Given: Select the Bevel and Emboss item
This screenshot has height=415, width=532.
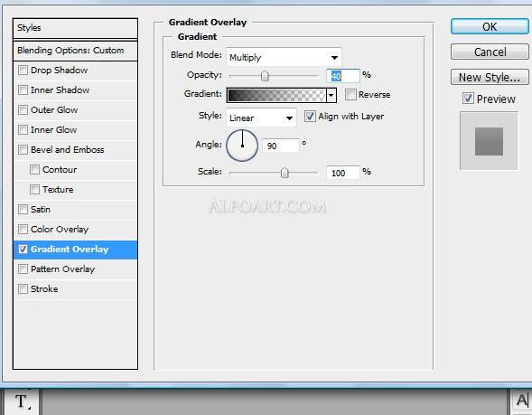Looking at the screenshot, I should pyautogui.click(x=67, y=150).
